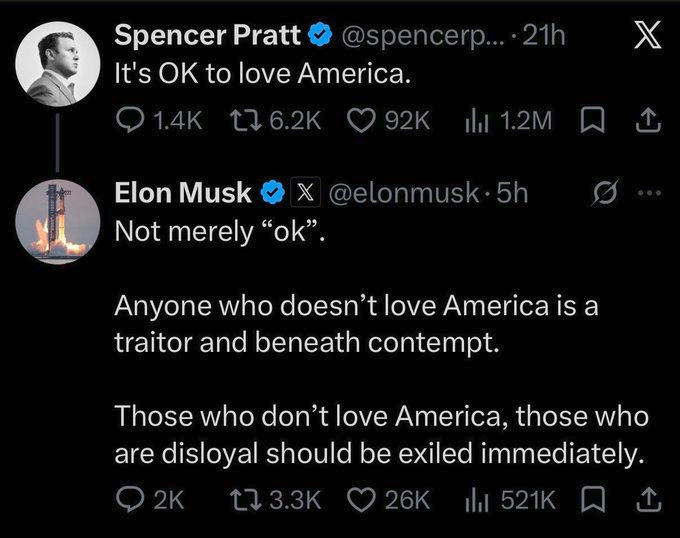Bookmark Elon Musk's tweet

pyautogui.click(x=592, y=499)
